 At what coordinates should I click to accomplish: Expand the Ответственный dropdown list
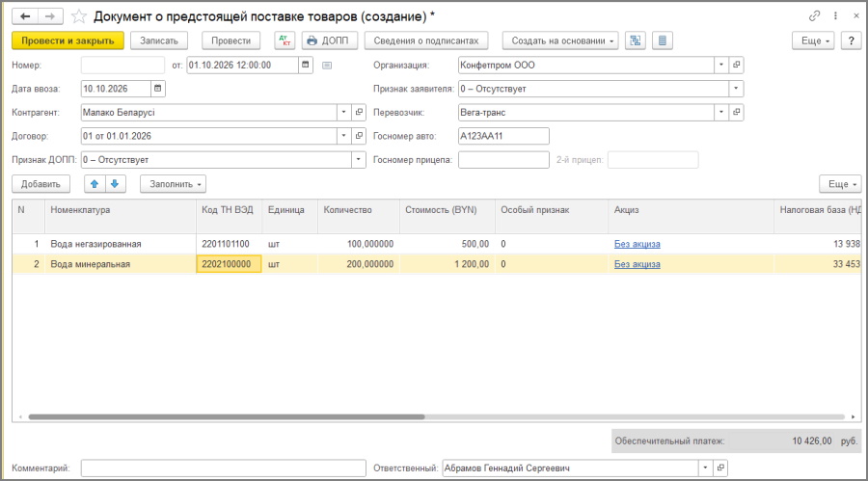[x=705, y=468]
